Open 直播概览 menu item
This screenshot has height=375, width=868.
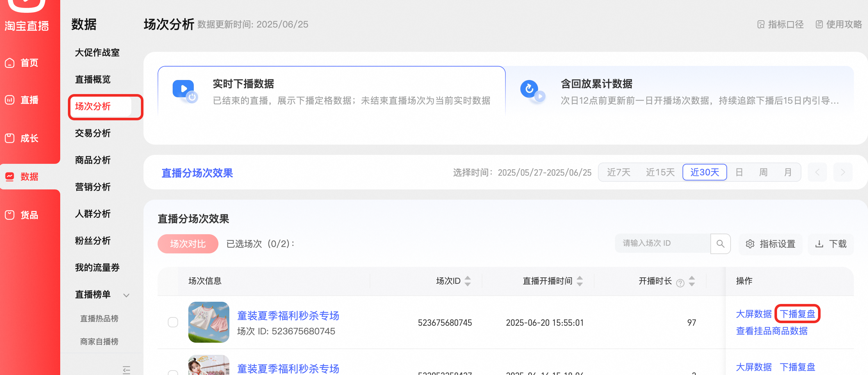(x=93, y=79)
